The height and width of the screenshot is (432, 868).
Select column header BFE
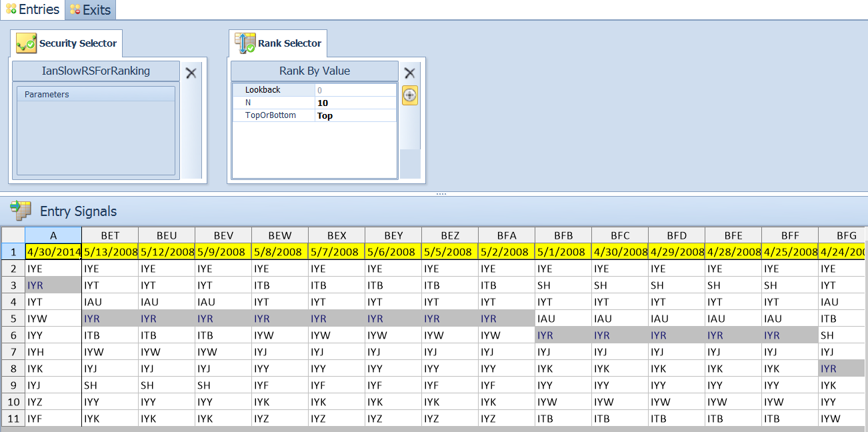733,235
